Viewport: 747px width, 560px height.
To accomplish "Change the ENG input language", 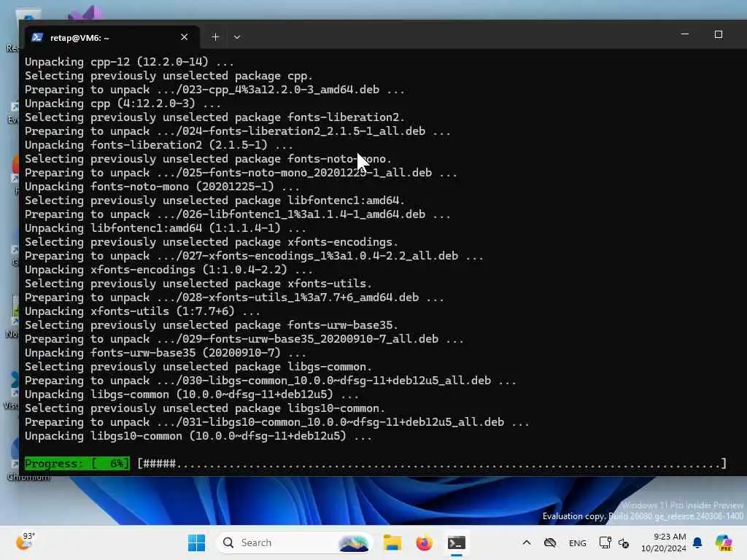I will coord(578,542).
